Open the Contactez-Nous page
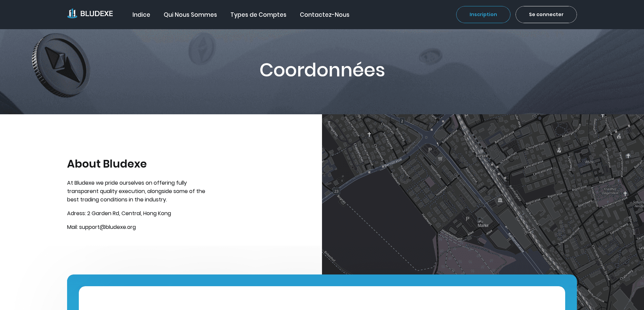 (x=324, y=15)
